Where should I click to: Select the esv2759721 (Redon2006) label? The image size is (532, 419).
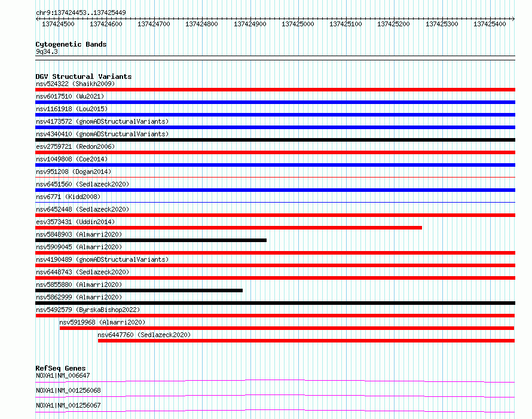coord(75,146)
